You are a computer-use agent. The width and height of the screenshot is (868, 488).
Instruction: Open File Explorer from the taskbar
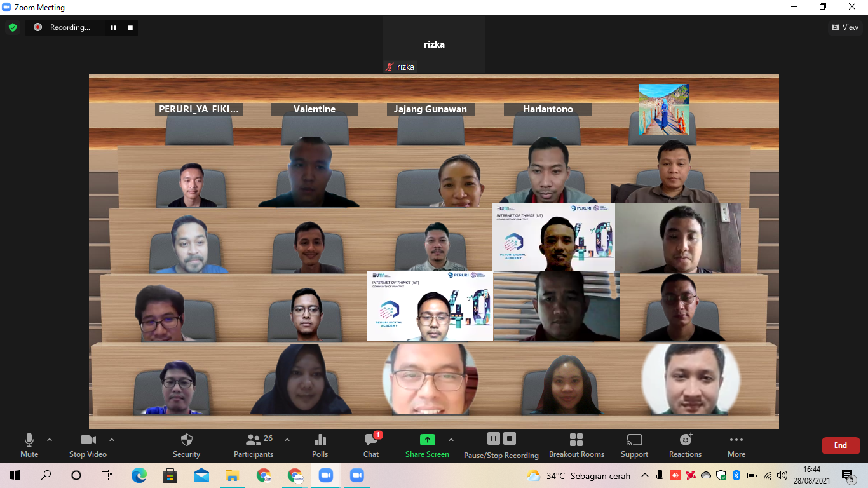(233, 475)
